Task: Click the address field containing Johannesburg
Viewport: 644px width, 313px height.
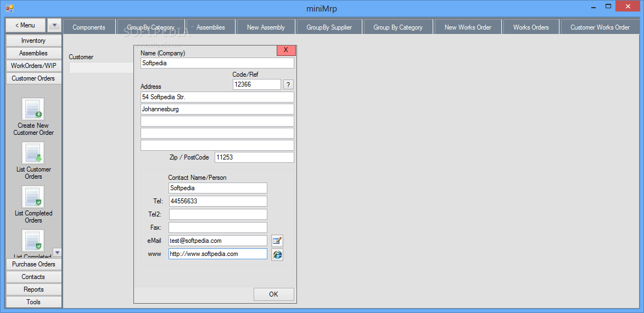Action: [217, 109]
